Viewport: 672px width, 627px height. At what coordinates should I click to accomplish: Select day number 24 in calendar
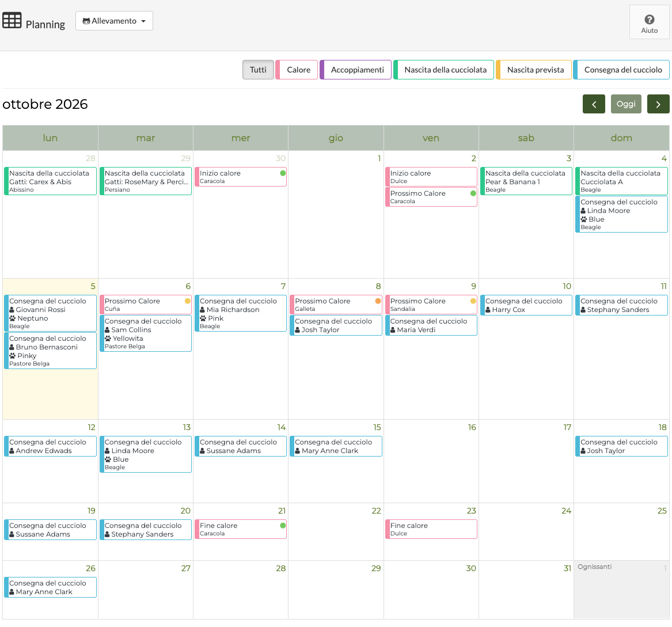(x=566, y=511)
